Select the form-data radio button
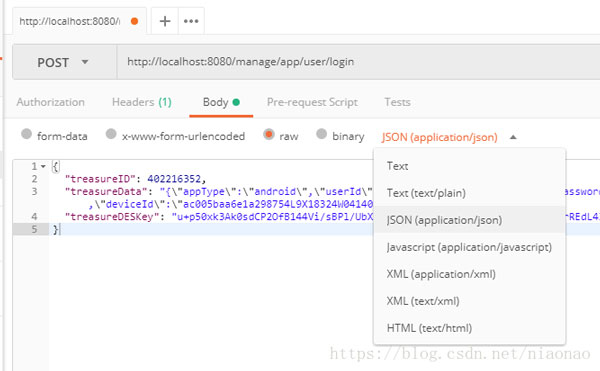Viewport: 600px width, 371px height. [26, 134]
